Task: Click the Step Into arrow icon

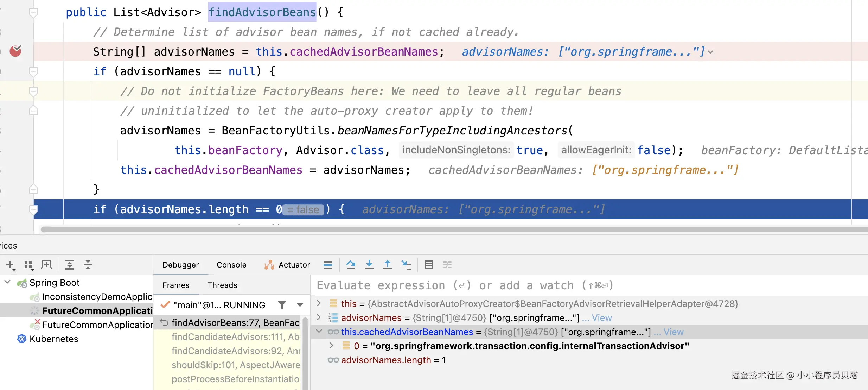Action: [369, 265]
